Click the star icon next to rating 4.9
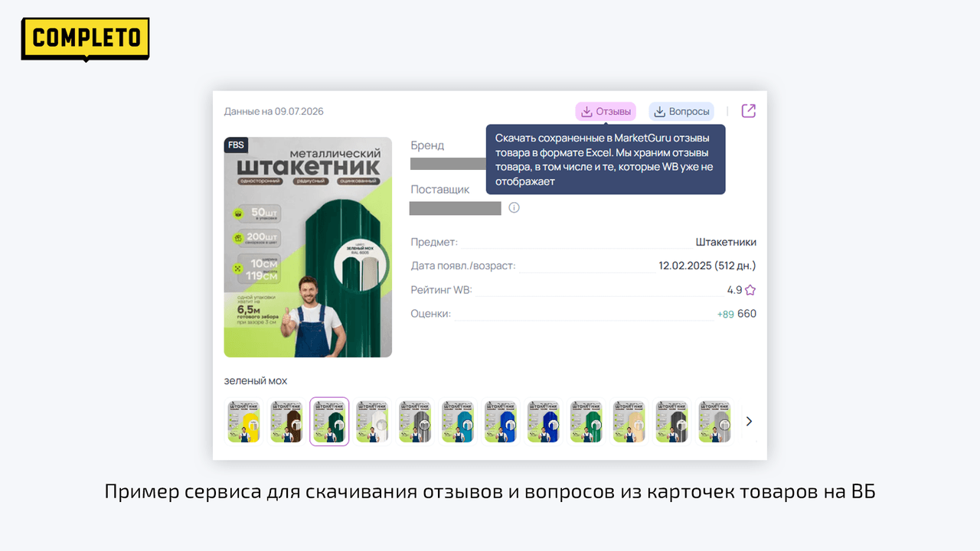The image size is (980, 551). (750, 290)
